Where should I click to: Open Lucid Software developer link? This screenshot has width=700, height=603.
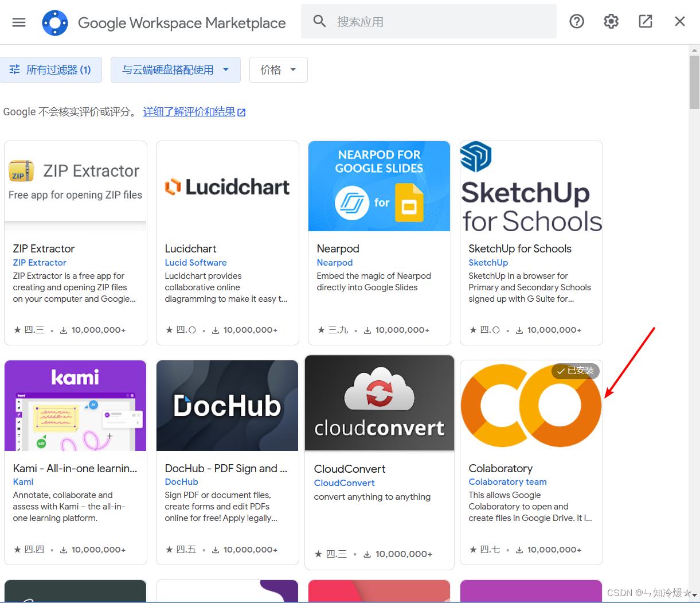point(195,262)
